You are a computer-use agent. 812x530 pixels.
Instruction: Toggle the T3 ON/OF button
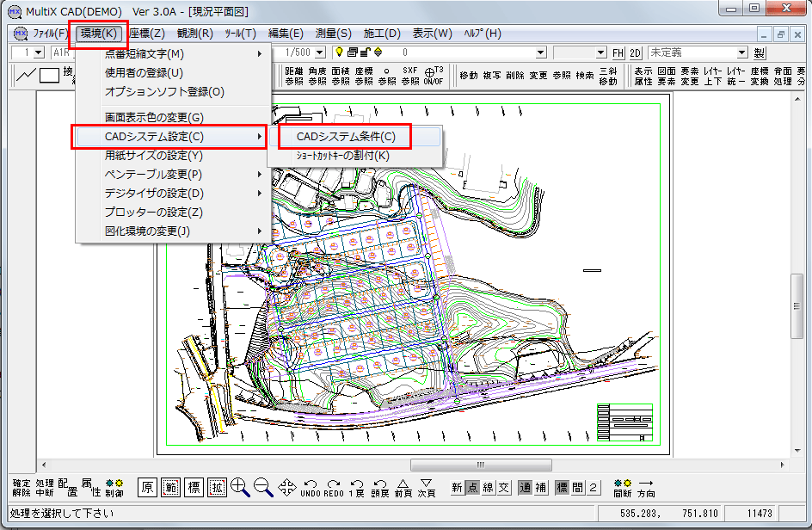(x=434, y=75)
